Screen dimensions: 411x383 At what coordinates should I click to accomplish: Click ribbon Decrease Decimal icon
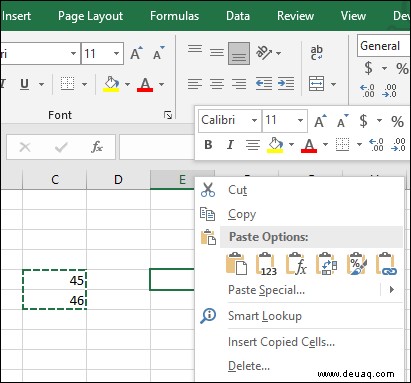(389, 90)
